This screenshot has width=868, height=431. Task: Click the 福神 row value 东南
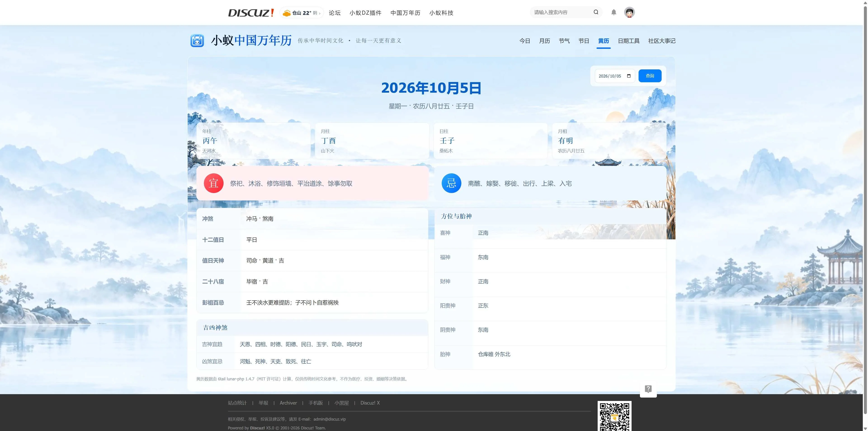483,257
